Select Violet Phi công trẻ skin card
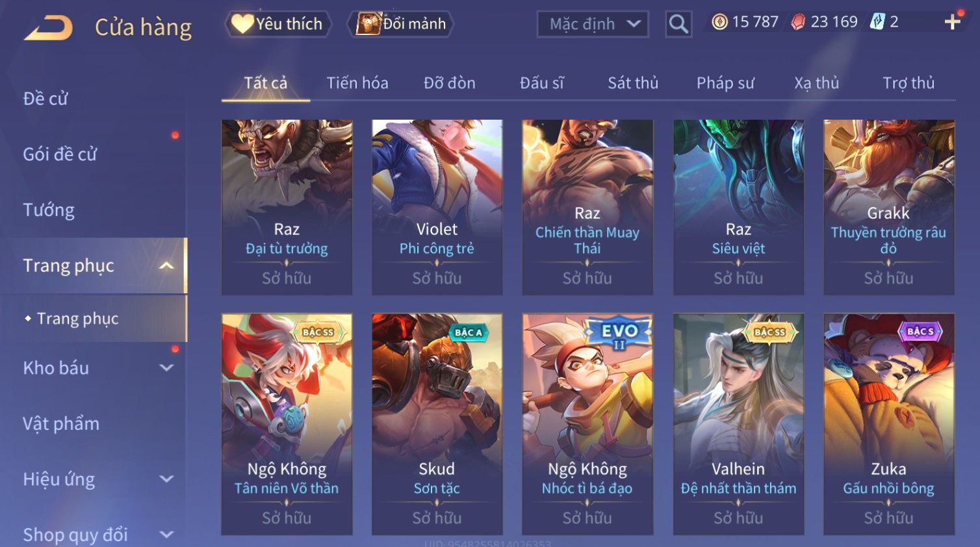Screen dimensions: 980x547 (x=437, y=207)
